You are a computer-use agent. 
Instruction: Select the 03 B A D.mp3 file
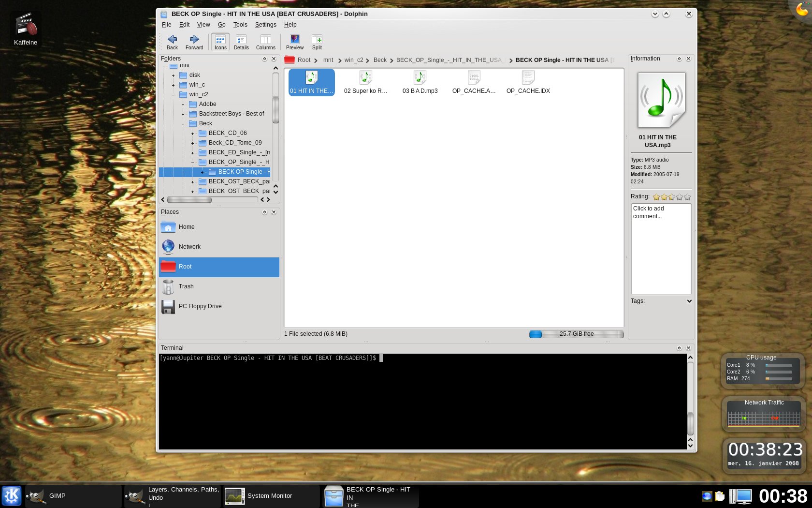[420, 82]
